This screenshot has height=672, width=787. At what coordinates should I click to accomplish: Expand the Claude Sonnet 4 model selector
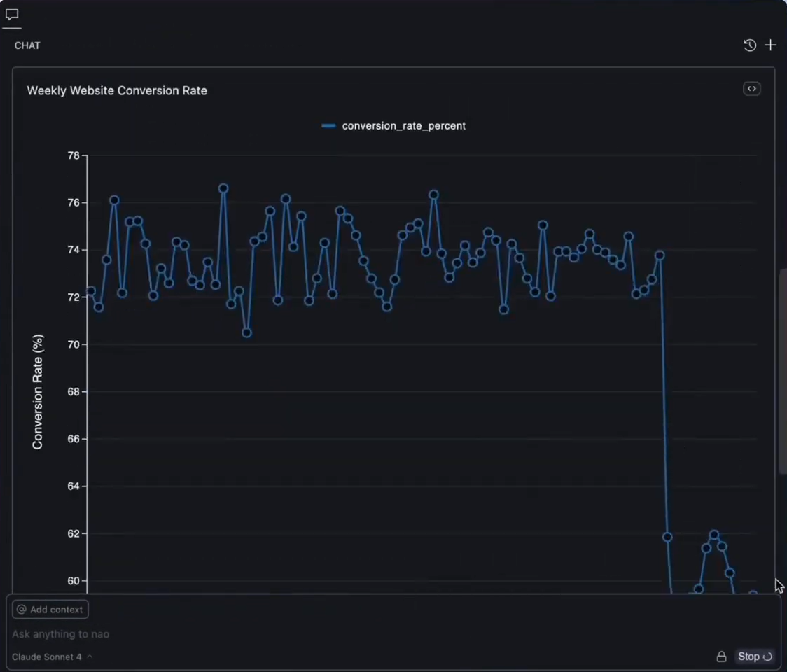(x=48, y=657)
